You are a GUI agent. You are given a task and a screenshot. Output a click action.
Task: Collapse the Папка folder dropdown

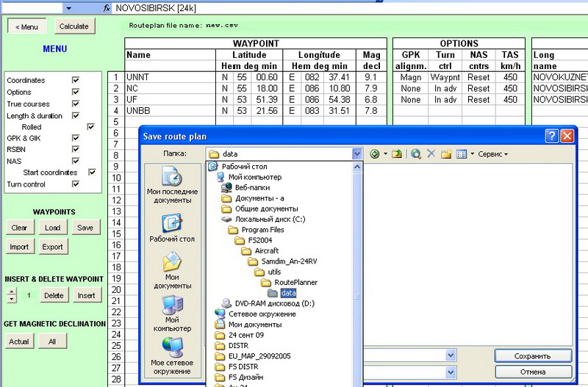tap(357, 154)
